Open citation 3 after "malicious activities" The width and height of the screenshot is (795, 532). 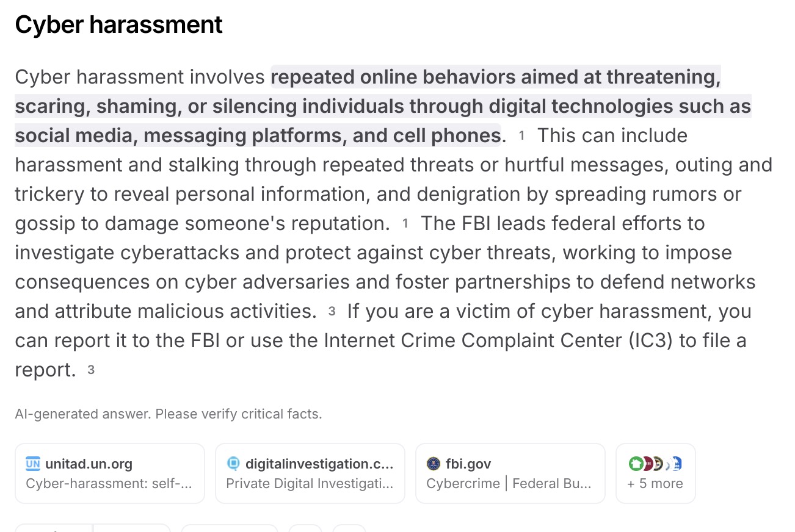point(332,312)
